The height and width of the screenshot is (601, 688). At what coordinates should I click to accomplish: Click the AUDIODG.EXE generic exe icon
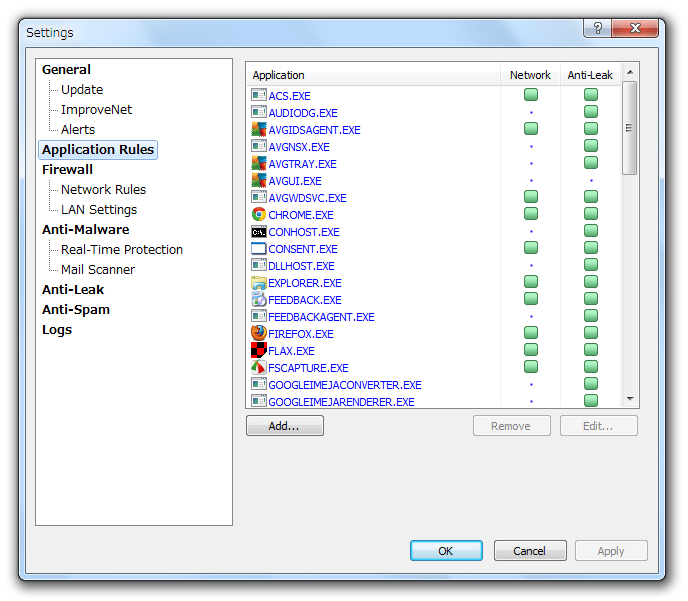(258, 112)
